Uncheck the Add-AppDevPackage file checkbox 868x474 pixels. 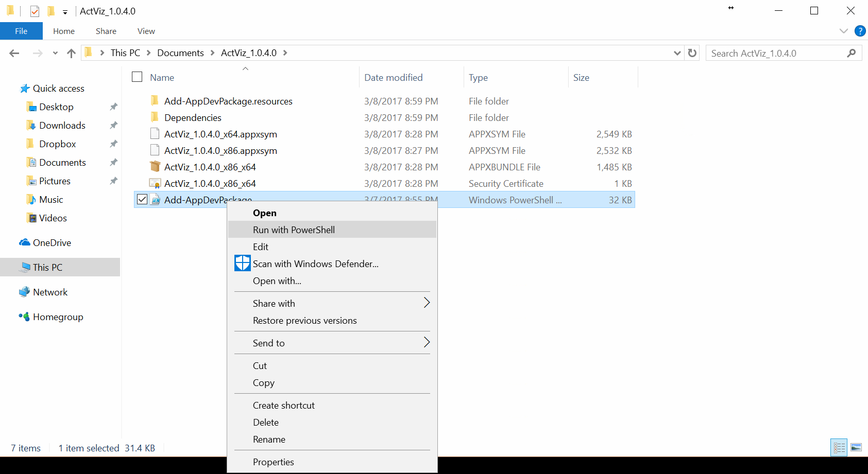pyautogui.click(x=142, y=200)
